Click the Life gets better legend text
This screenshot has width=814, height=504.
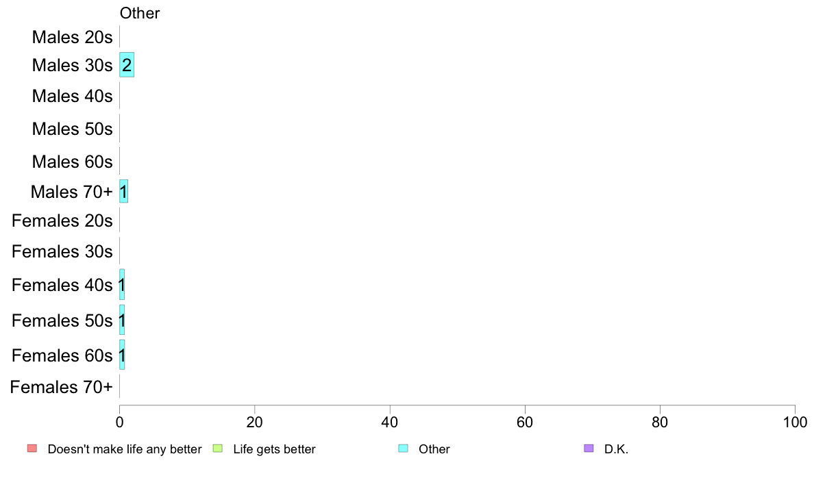[x=274, y=449]
